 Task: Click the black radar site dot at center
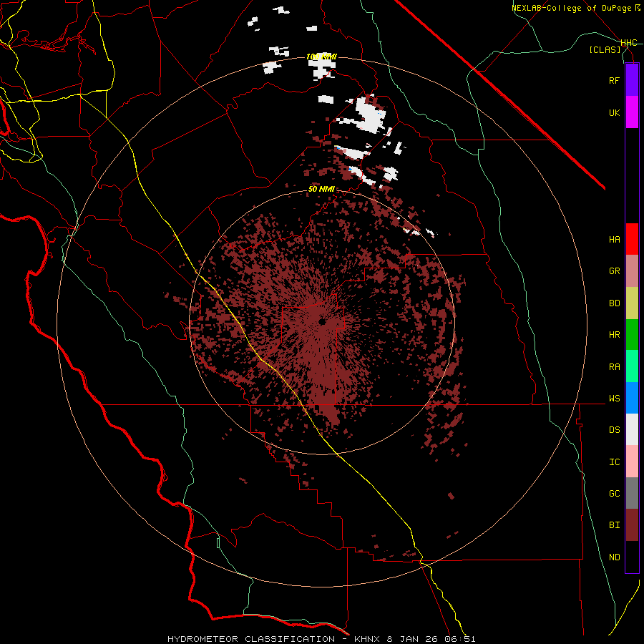(322, 321)
